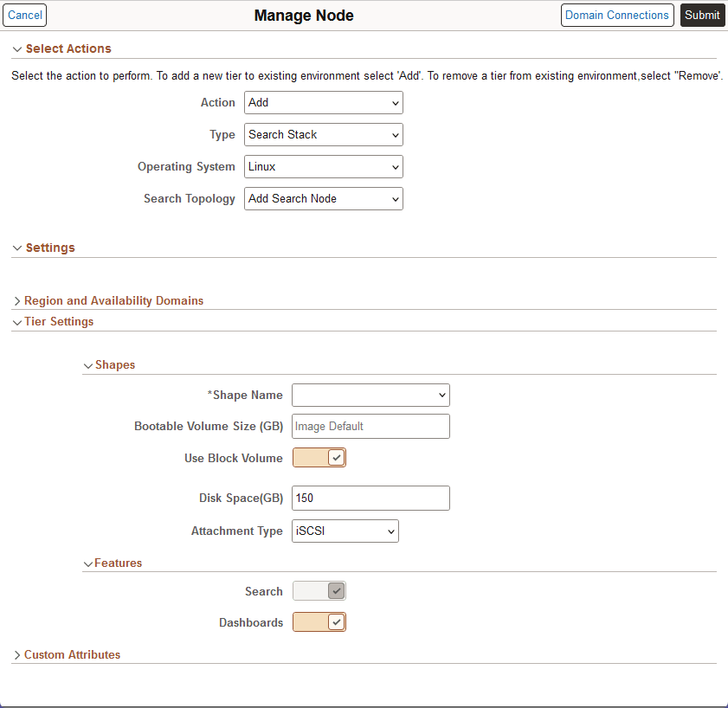Screen dimensions: 728x708
Task: Open the Search Topology dropdown
Action: [x=323, y=198]
